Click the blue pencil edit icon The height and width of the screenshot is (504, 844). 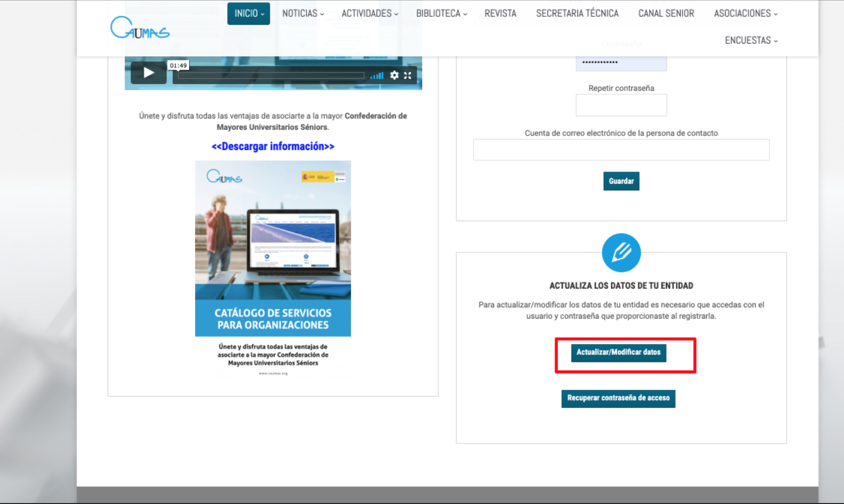(x=621, y=252)
